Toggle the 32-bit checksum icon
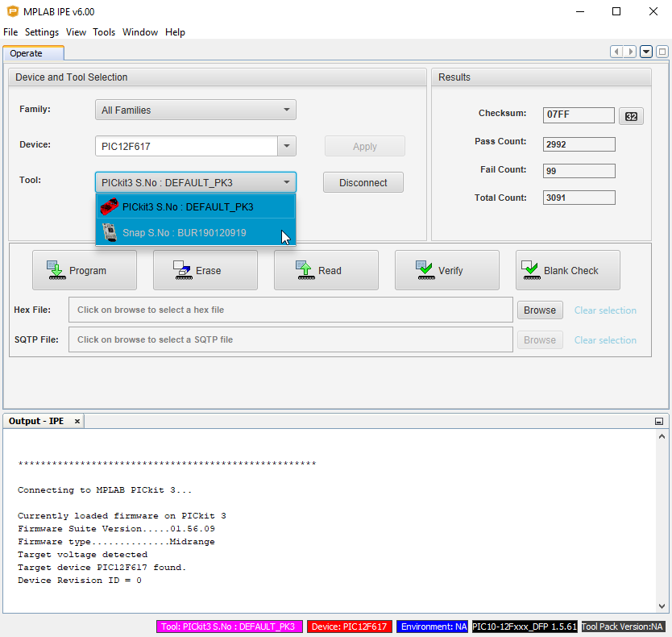The width and height of the screenshot is (672, 637). (x=631, y=116)
